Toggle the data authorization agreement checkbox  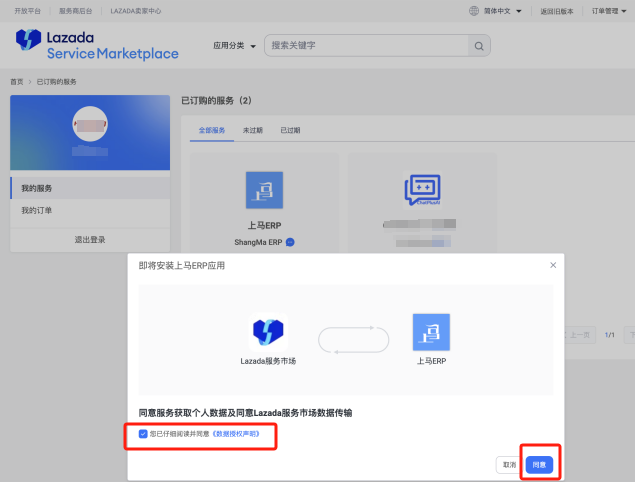click(x=143, y=434)
